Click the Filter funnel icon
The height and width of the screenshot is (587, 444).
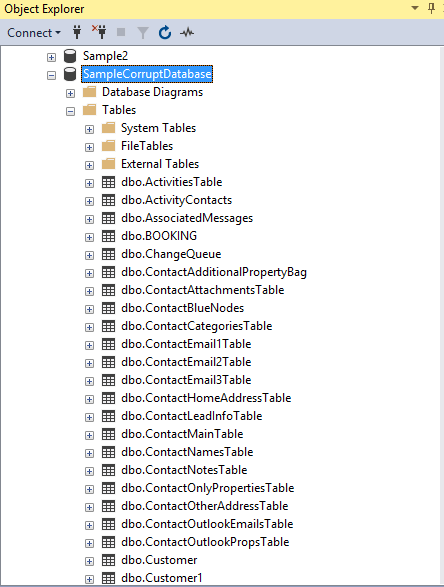(143, 33)
